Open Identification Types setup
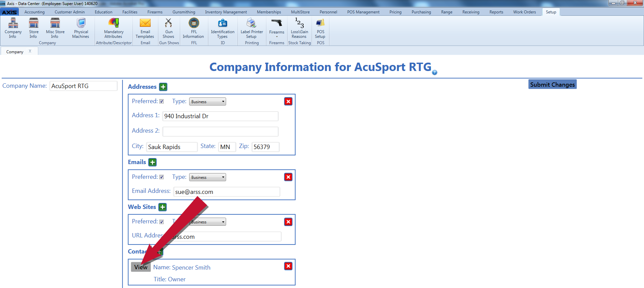 pos(222,28)
